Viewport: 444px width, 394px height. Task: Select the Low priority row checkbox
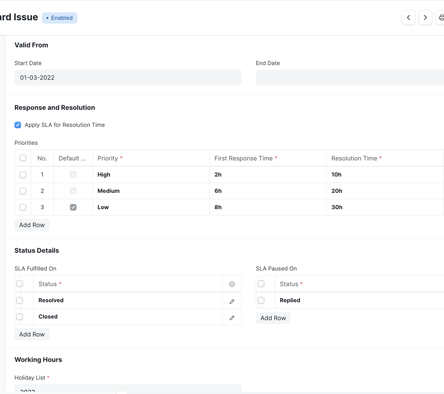click(23, 207)
